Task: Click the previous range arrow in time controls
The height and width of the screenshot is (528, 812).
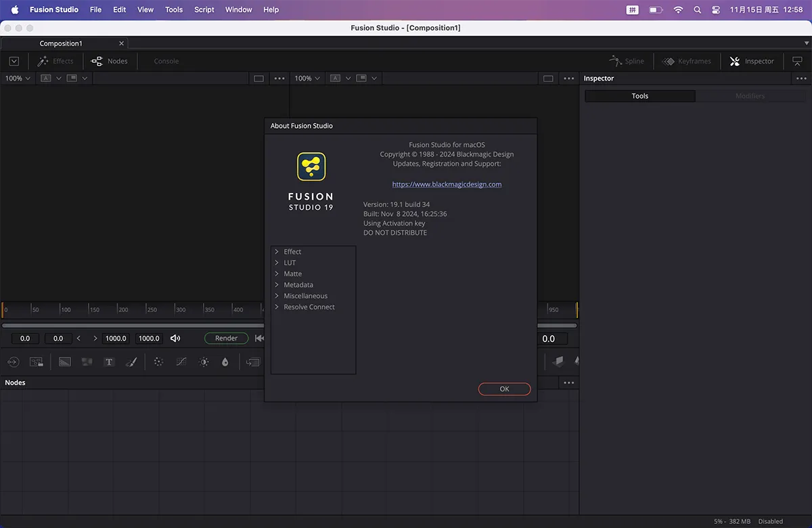Action: pyautogui.click(x=78, y=338)
